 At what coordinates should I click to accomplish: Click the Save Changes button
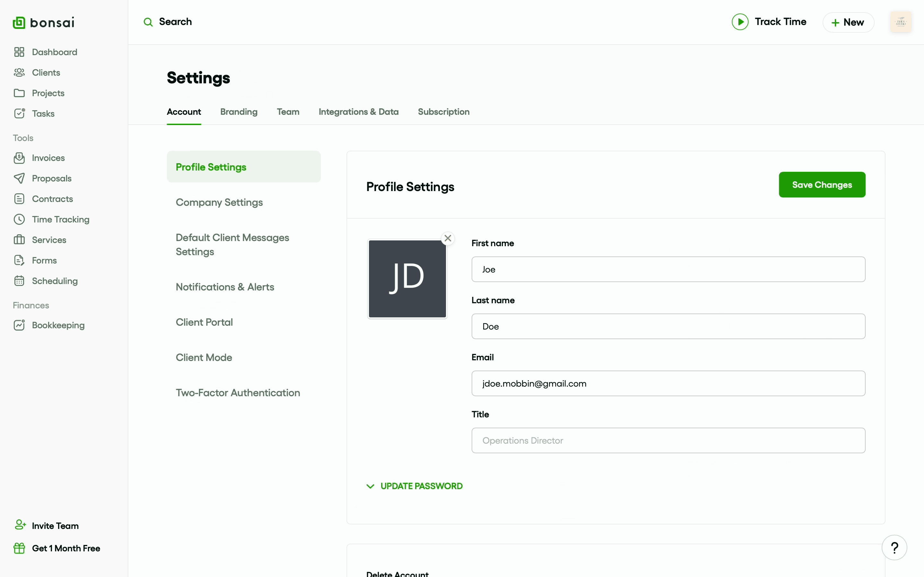(822, 185)
